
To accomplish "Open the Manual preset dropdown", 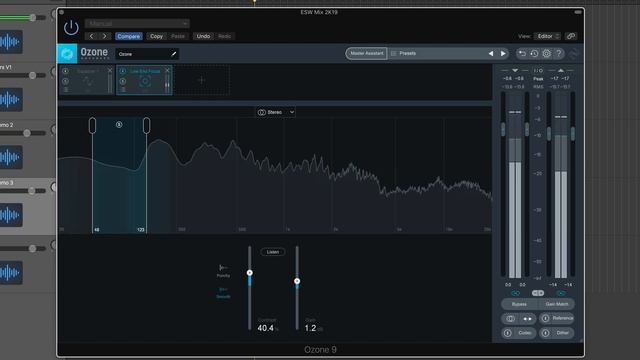I will (x=137, y=24).
